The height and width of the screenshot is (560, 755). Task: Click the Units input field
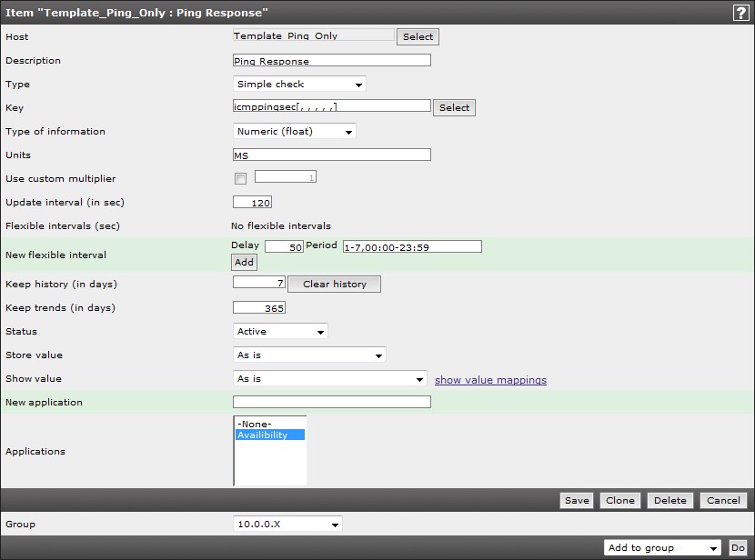pyautogui.click(x=331, y=155)
